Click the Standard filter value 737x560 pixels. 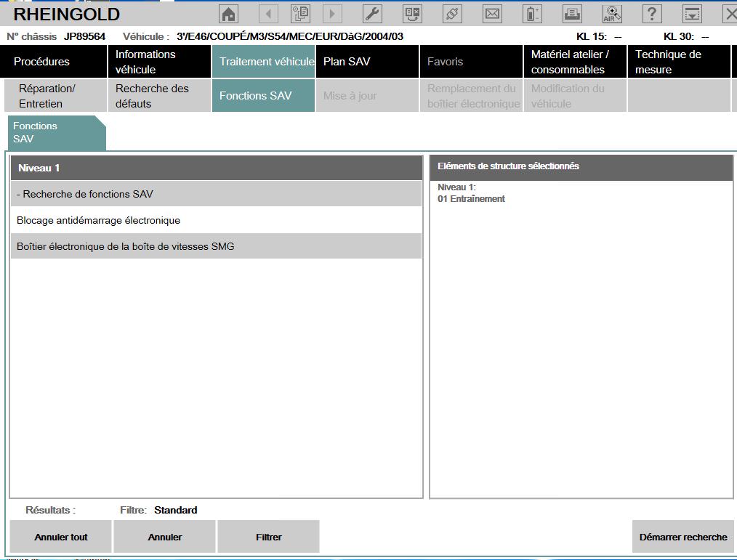click(x=176, y=510)
